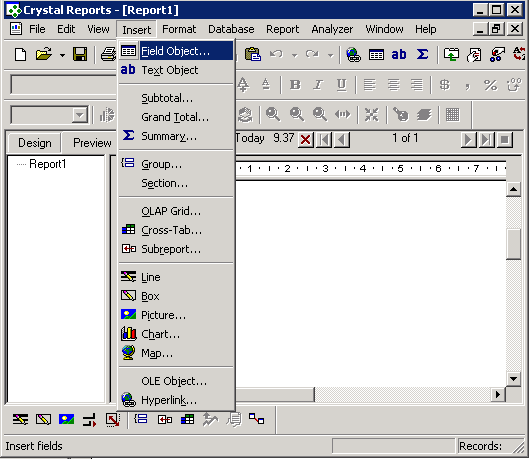Click Insert Group icon in bottom toolbar
This screenshot has width=529, height=459.
click(141, 419)
